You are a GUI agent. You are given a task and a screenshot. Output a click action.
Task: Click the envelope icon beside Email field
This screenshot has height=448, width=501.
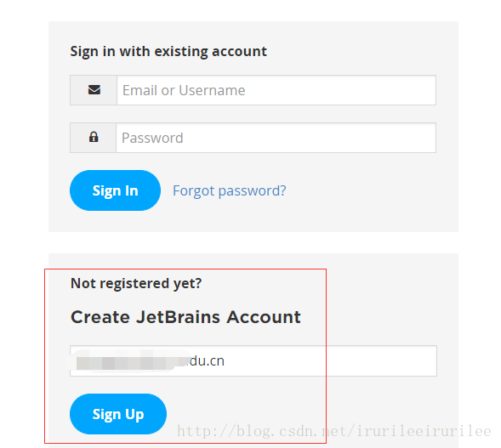pos(94,90)
